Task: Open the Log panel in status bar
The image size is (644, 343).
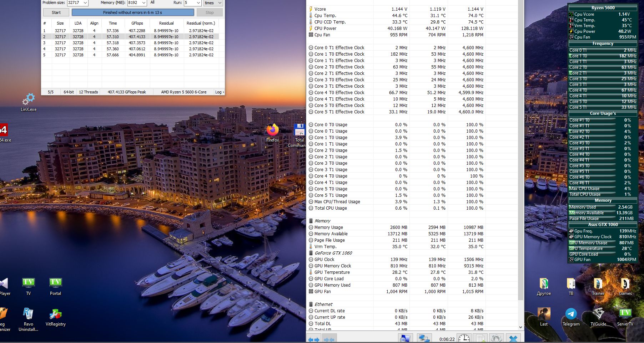Action: coord(219,92)
